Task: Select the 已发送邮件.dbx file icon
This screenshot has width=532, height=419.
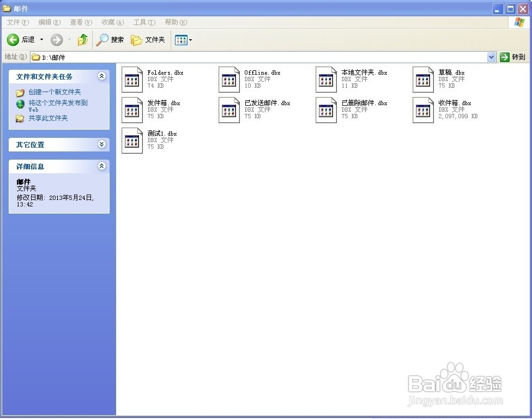Action: 229,109
